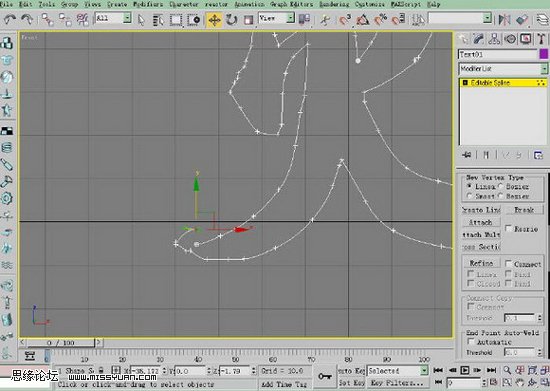Viewport: 550px width, 391px height.
Task: Click Configure Modifier Sets icon
Action: click(x=538, y=155)
